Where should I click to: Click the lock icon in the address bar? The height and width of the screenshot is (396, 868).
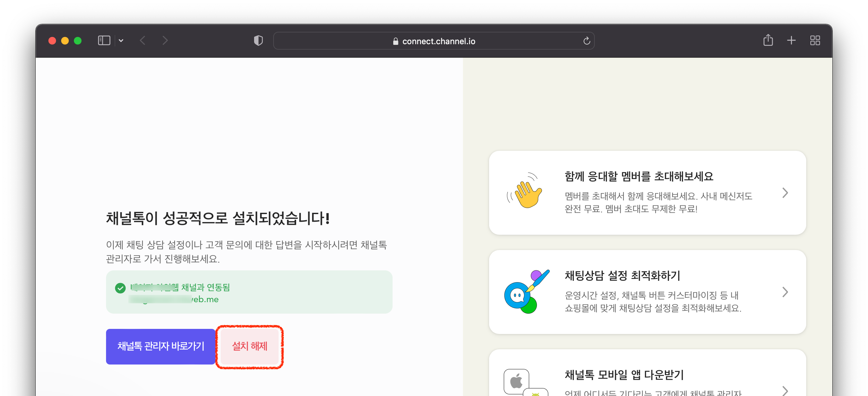395,41
